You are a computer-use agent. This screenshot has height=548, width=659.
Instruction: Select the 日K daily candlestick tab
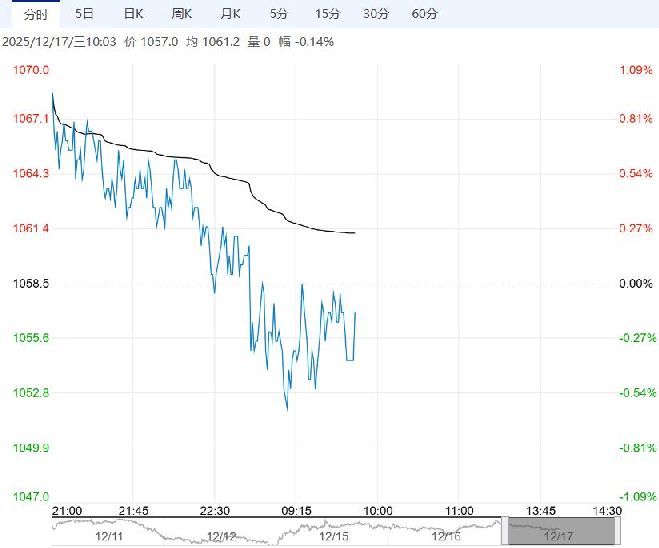coord(133,14)
